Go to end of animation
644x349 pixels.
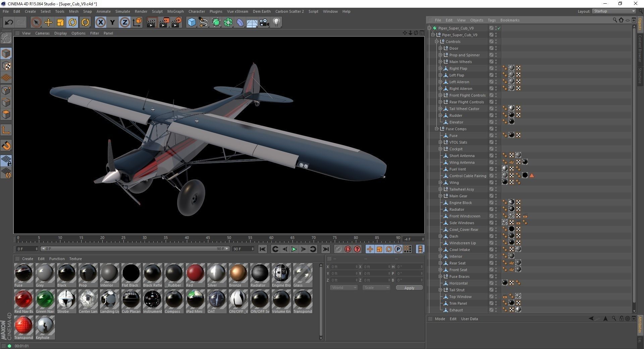pyautogui.click(x=325, y=249)
